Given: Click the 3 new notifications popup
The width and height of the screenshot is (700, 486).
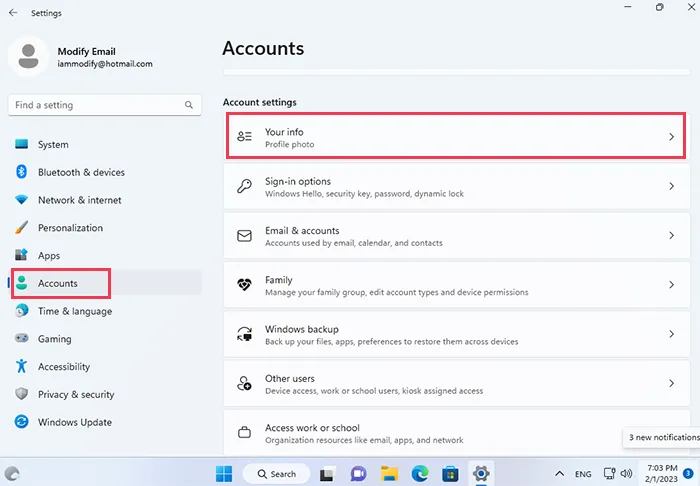Looking at the screenshot, I should click(x=662, y=437).
